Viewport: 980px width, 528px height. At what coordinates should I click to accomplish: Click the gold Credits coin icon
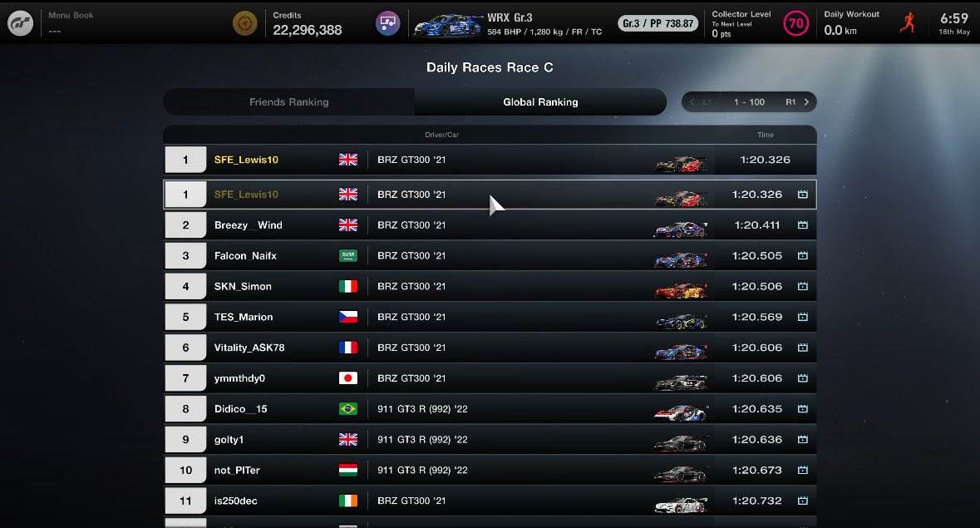[245, 24]
